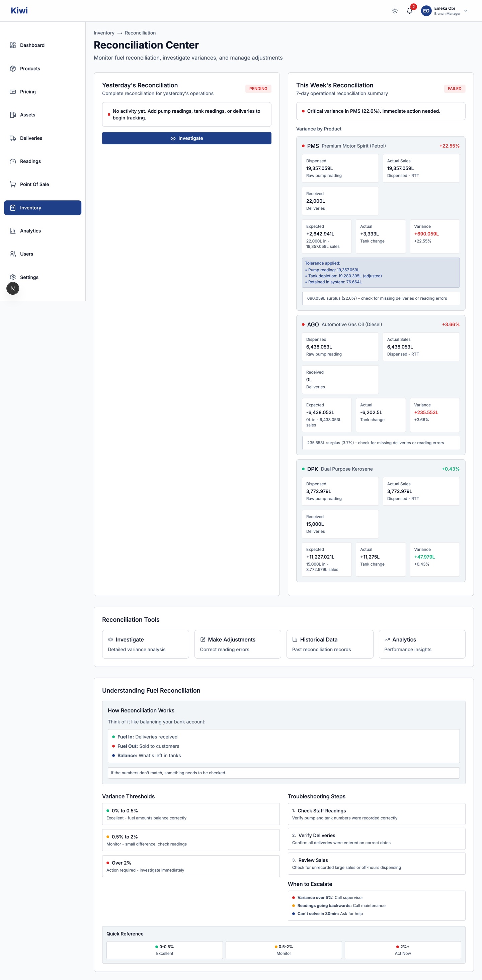Click Review Sales troubleshooting step

(x=377, y=864)
